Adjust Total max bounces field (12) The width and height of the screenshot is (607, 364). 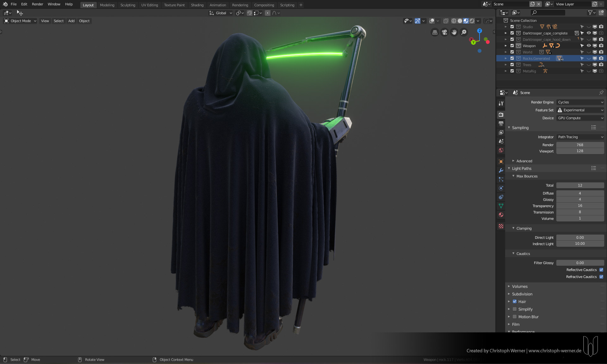(x=580, y=185)
